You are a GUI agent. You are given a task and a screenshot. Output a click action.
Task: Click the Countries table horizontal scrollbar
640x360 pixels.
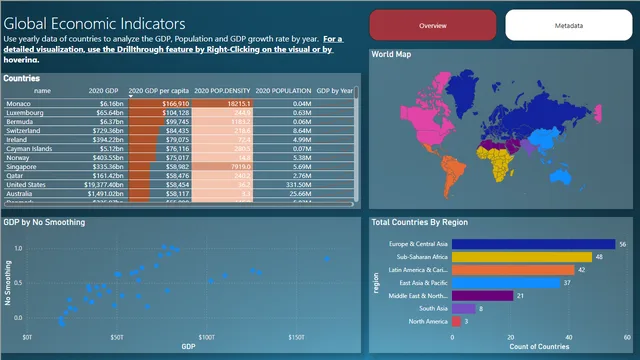click(x=179, y=204)
